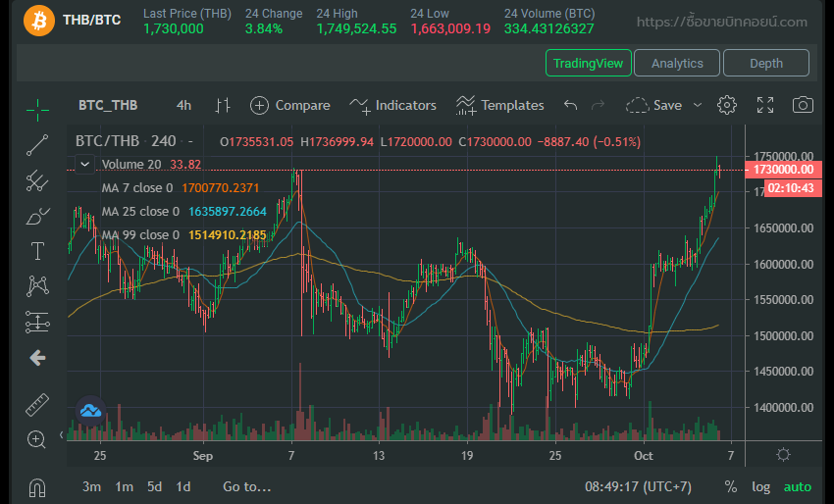This screenshot has width=834, height=504.
Task: Enter fullscreen chart mode
Action: point(765,105)
